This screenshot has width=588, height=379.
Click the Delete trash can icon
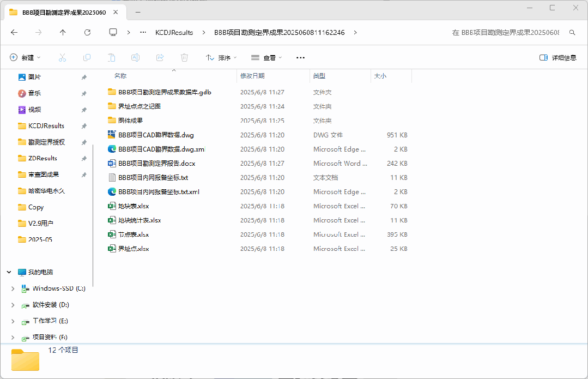(x=184, y=57)
